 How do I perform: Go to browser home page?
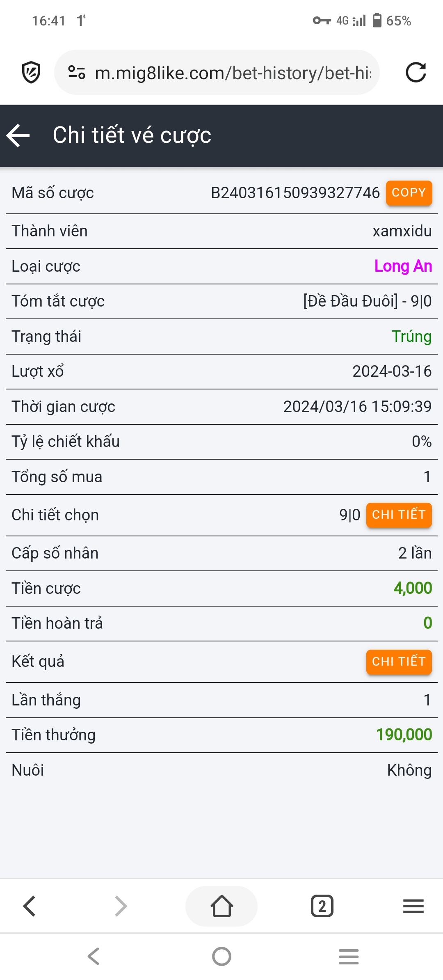tap(221, 906)
